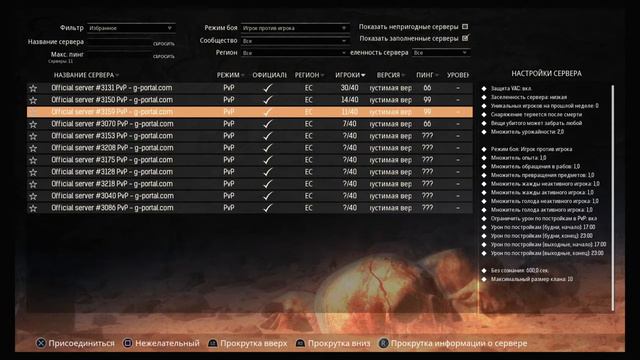
Task: Click the R stick icon for server info scroll
Action: coord(383,343)
